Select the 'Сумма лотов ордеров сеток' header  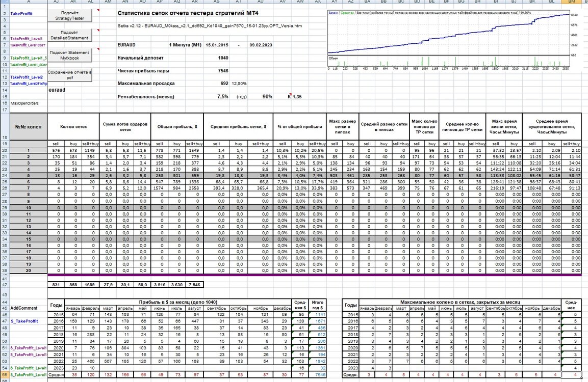click(x=125, y=127)
